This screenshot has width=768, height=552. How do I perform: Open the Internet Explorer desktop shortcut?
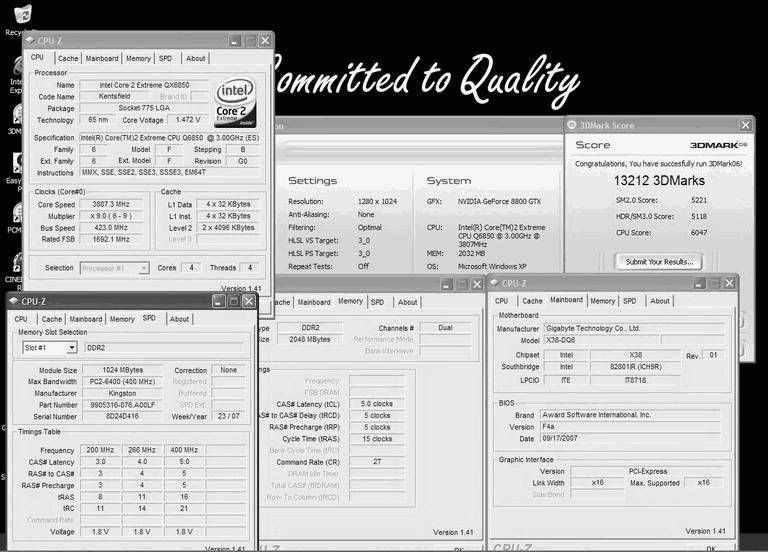point(18,66)
